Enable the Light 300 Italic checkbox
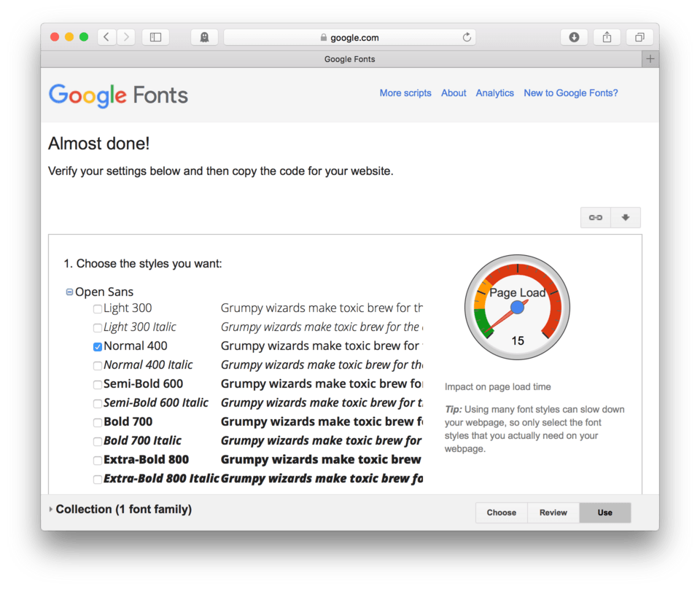Screen dimensions: 700x589 [97, 328]
